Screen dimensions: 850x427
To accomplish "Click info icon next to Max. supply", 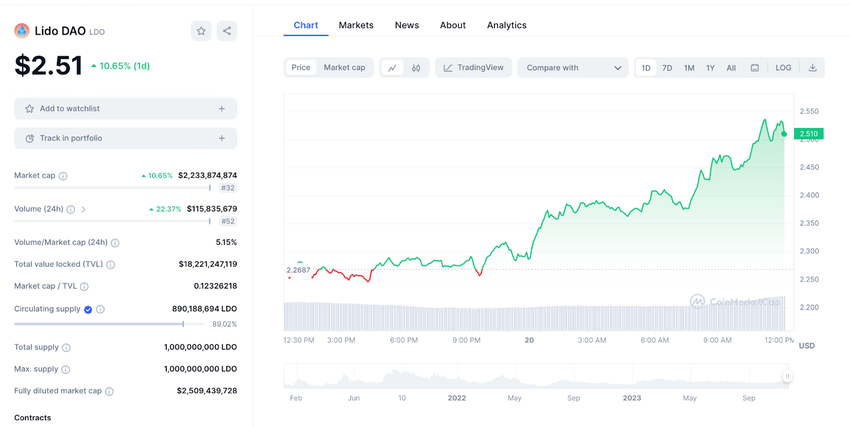I will [x=67, y=370].
